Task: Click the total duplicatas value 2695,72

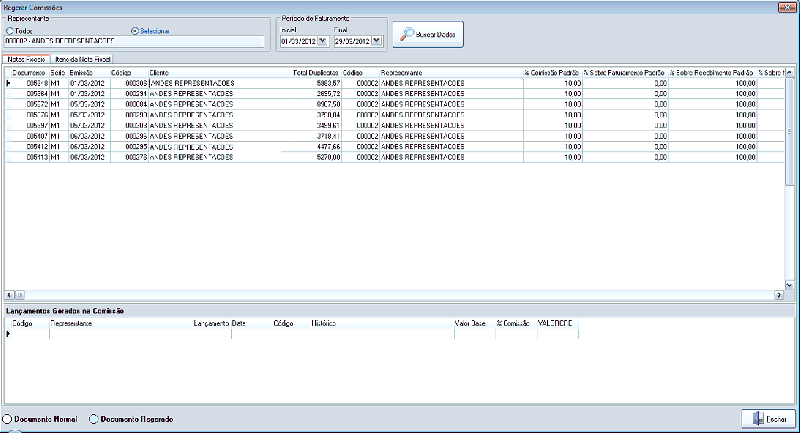Action: 328,94
